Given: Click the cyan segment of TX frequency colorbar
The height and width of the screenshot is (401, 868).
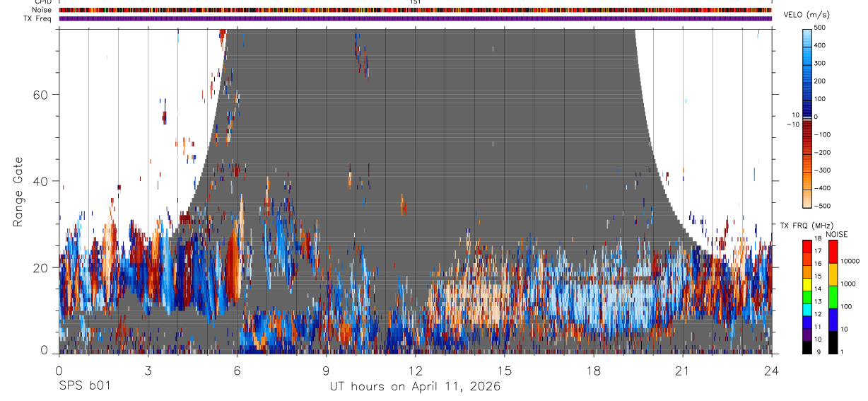Looking at the screenshot, I should (x=807, y=308).
